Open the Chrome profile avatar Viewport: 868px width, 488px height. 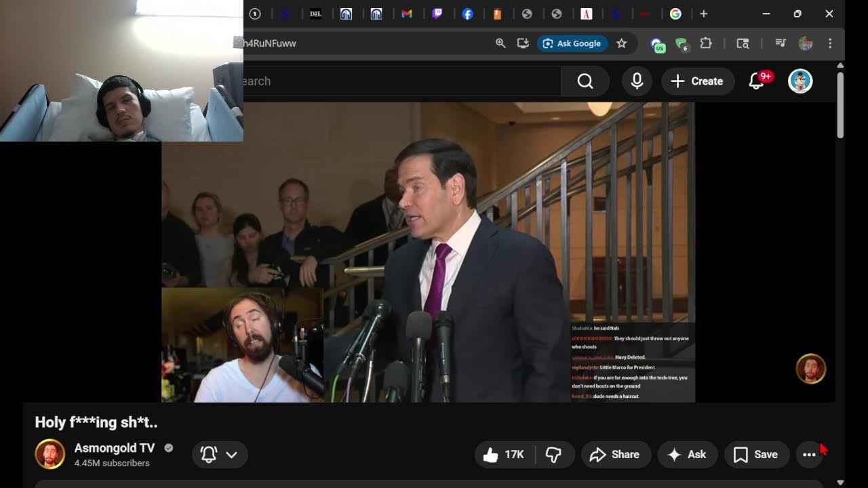tap(806, 43)
